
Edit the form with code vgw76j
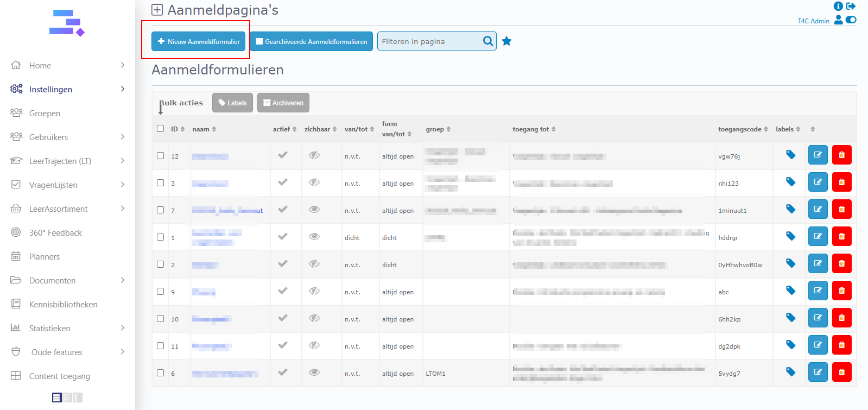click(x=818, y=155)
